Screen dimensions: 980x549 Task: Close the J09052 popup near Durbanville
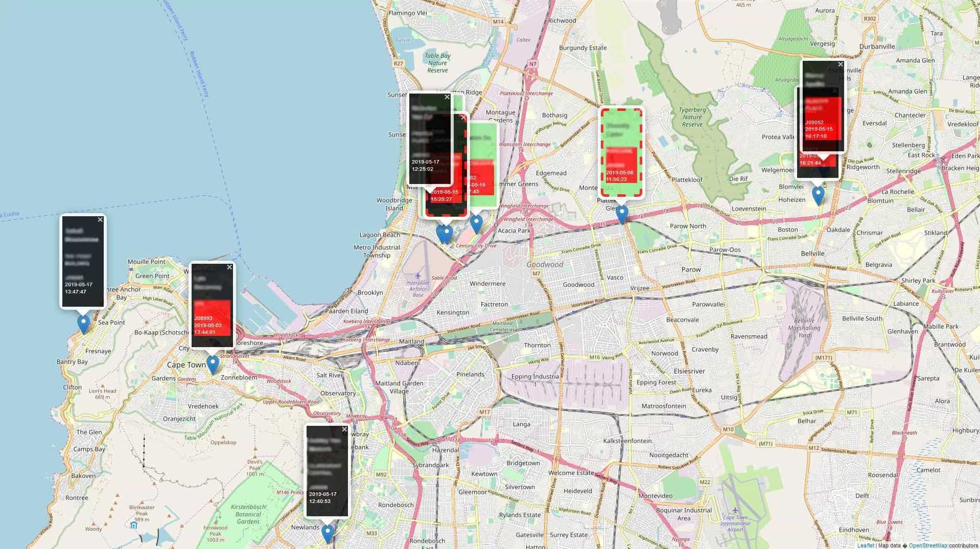(x=841, y=64)
